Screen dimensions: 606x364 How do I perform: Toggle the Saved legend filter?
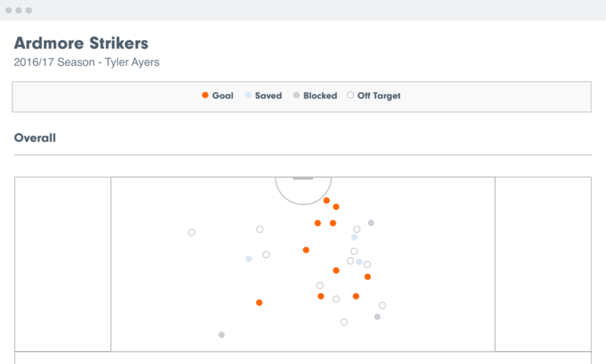[264, 95]
